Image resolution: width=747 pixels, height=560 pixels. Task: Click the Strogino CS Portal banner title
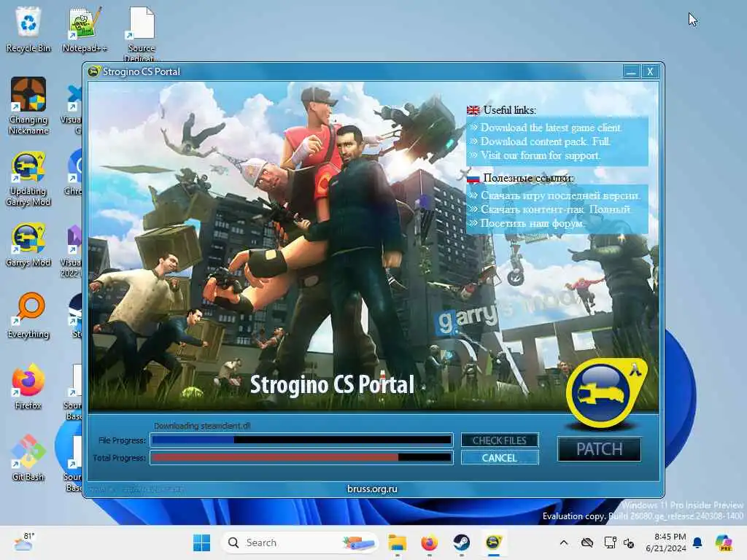tap(332, 385)
